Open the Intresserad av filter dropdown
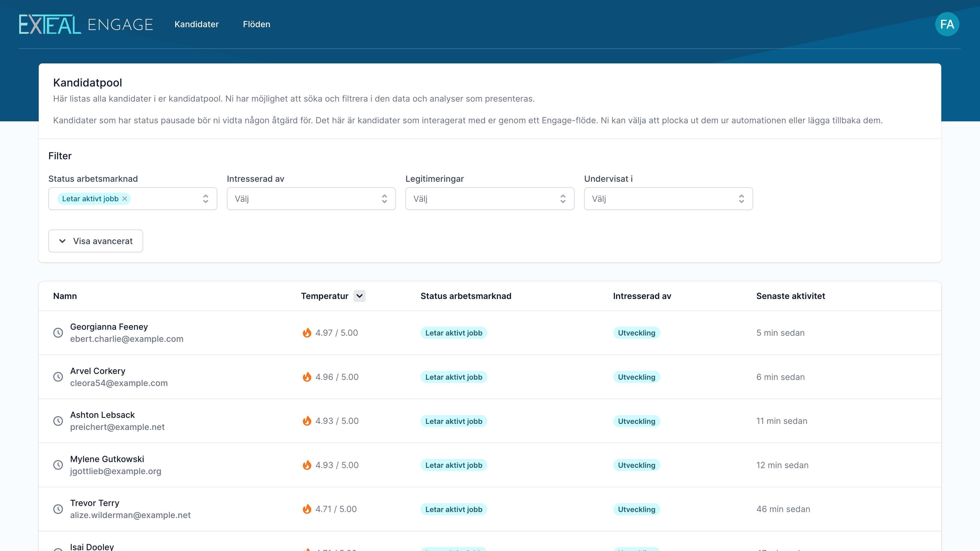 [311, 198]
